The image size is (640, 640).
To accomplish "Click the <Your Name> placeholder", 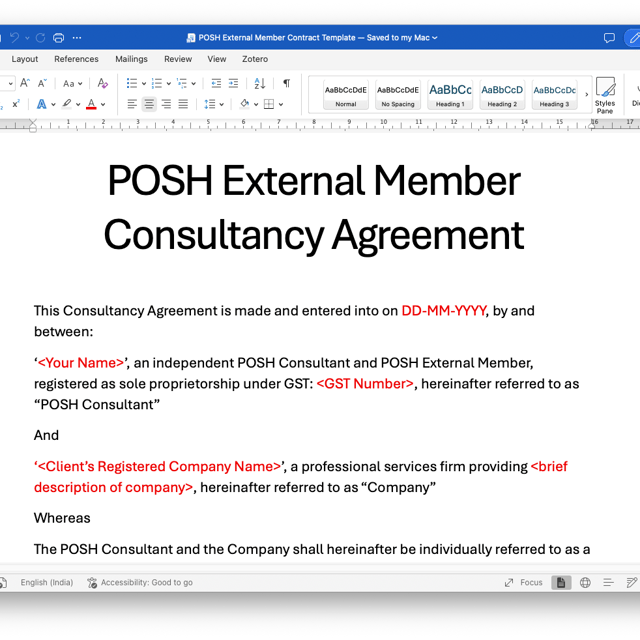I will tap(80, 363).
